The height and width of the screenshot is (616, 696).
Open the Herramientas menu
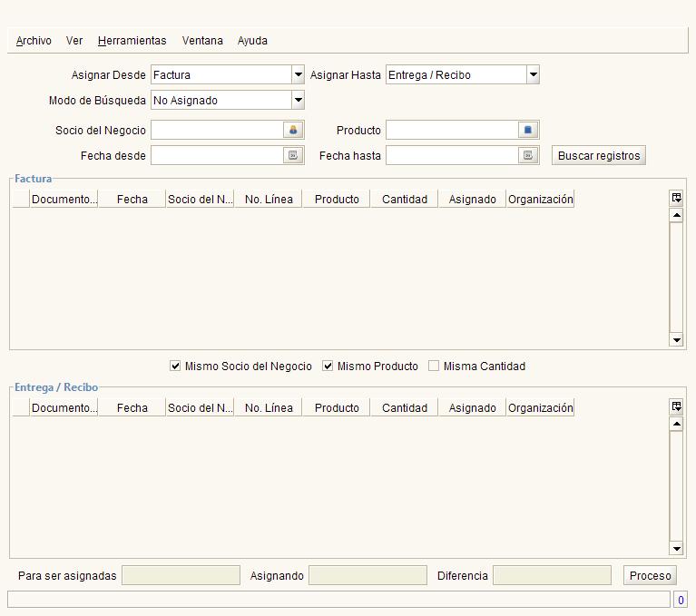pos(132,41)
